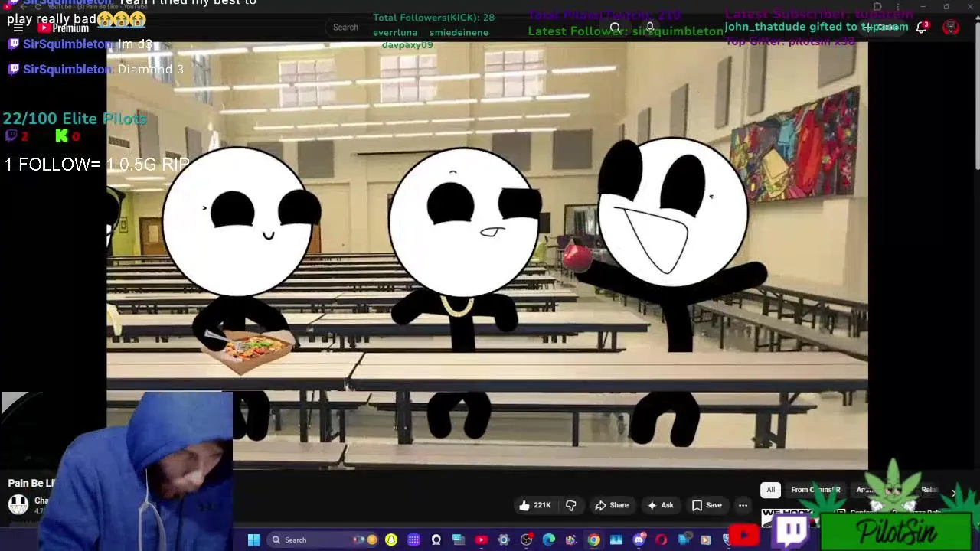Viewport: 980px width, 551px height.
Task: Click the cafeteria video player area
Action: tap(487, 255)
